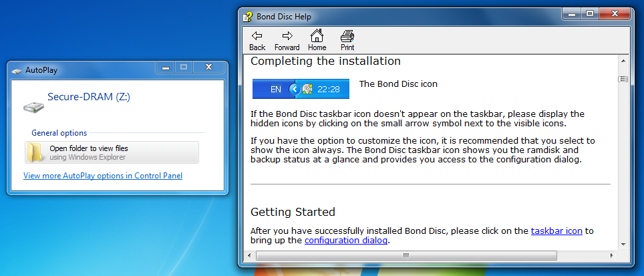The image size is (644, 276).
Task: Close the Bond Disc Help window
Action: coord(615,13)
